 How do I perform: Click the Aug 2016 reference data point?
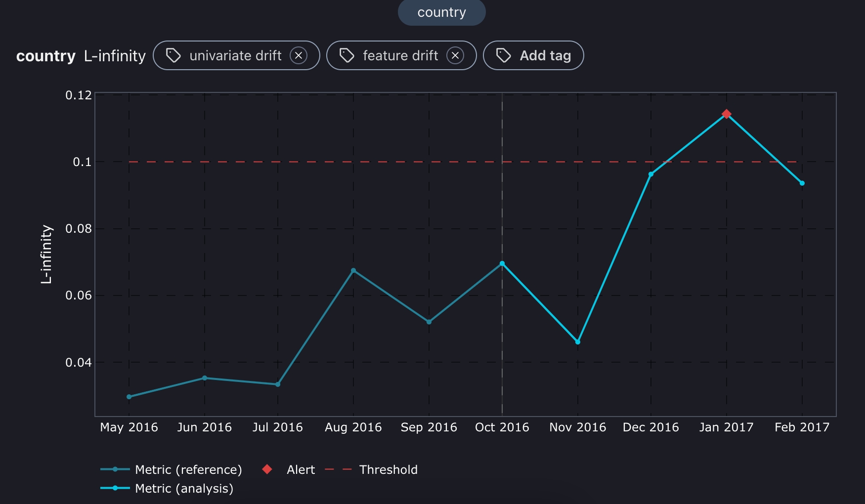click(x=353, y=270)
